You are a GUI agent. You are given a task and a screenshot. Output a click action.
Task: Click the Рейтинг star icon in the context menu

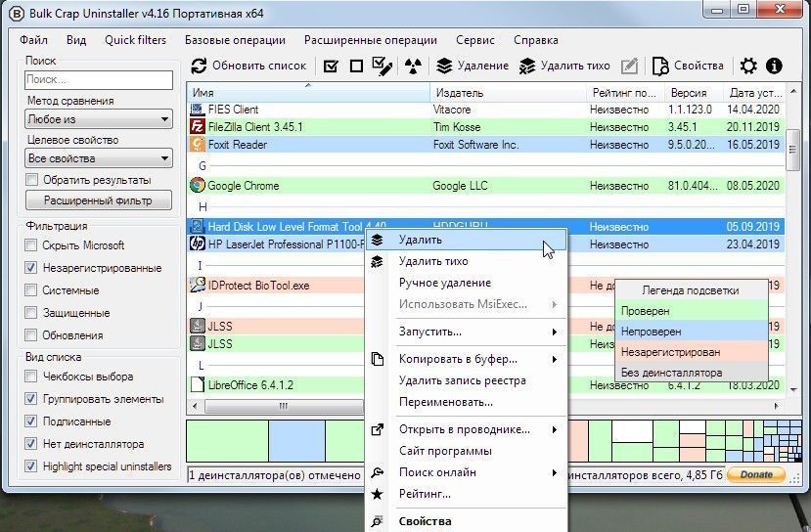coord(378,494)
